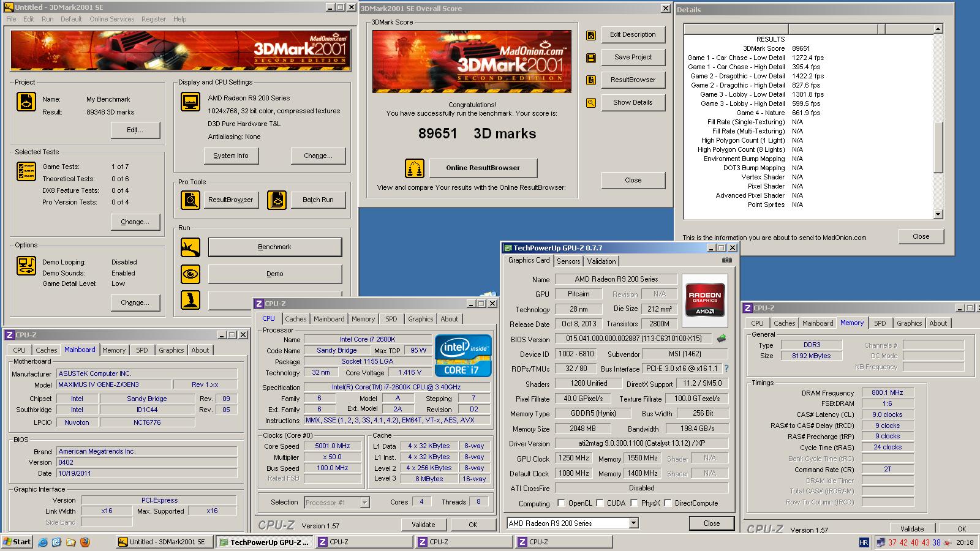Image resolution: width=980 pixels, height=551 pixels.
Task: Click the Show Details magnifier icon
Action: coord(591,103)
